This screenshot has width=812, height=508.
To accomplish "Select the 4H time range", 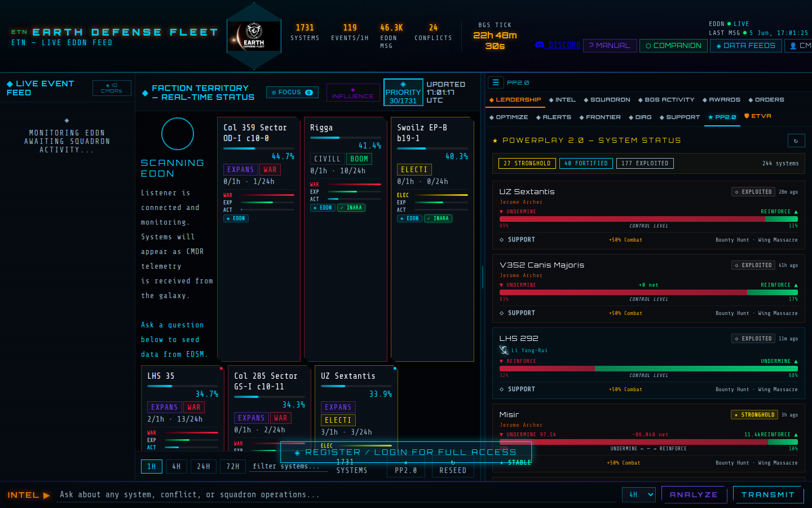I will [176, 466].
